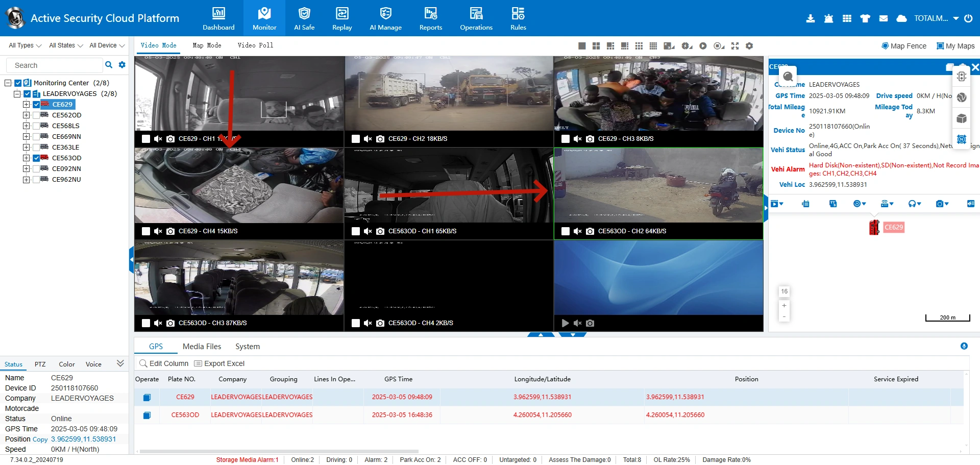Click the search magnifier in device panel

pos(108,65)
